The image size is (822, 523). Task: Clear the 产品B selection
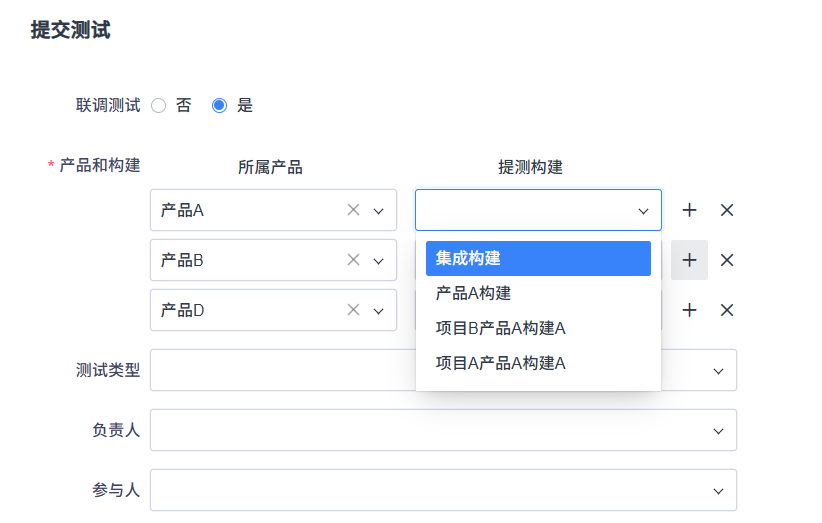353,260
